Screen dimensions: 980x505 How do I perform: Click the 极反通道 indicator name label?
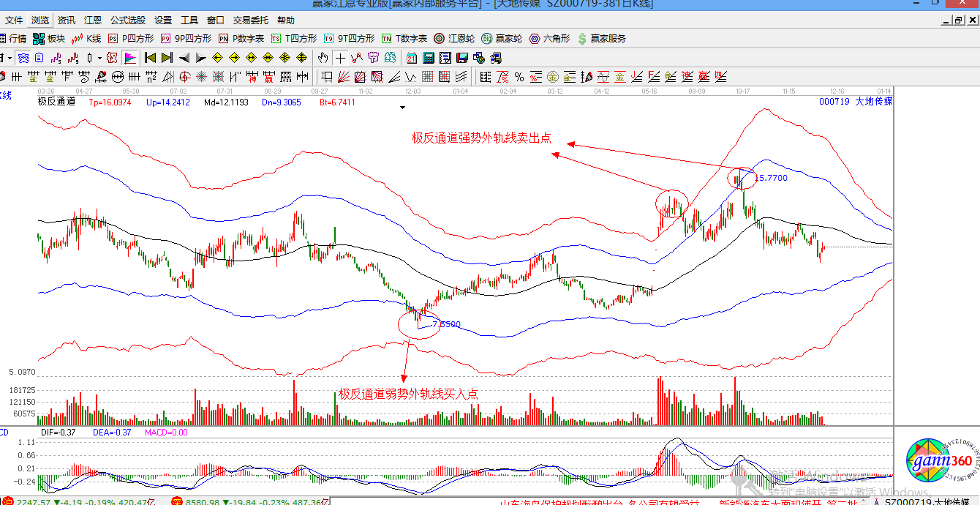56,102
